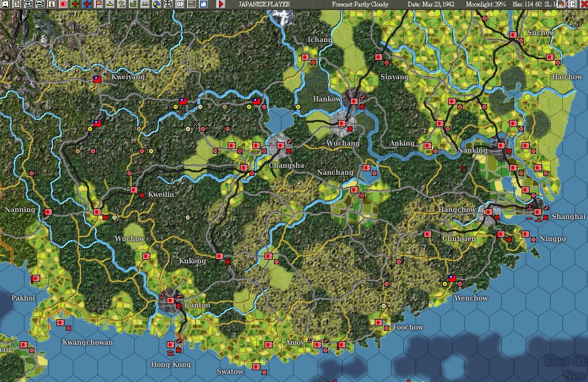Click the save game disk icon

point(5,4)
